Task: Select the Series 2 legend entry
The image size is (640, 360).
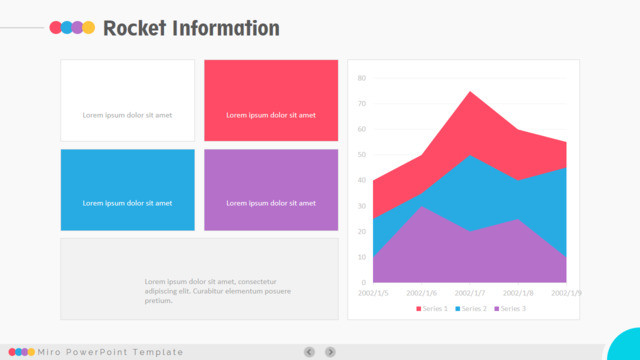Action: point(471,309)
